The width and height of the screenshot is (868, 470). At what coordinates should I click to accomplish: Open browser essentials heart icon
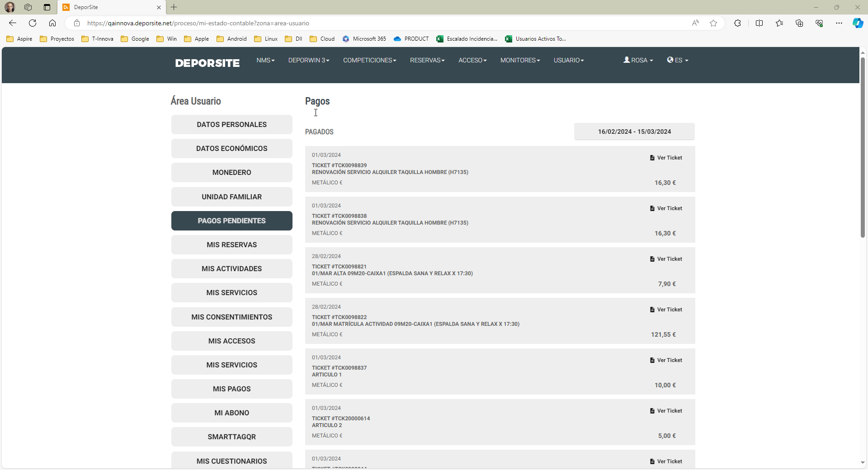pyautogui.click(x=819, y=23)
